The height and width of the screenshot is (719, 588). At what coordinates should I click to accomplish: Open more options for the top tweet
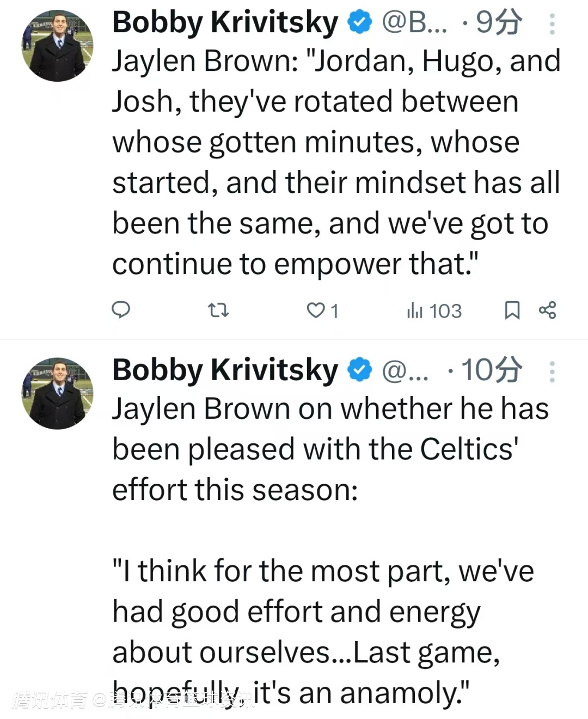(x=552, y=24)
